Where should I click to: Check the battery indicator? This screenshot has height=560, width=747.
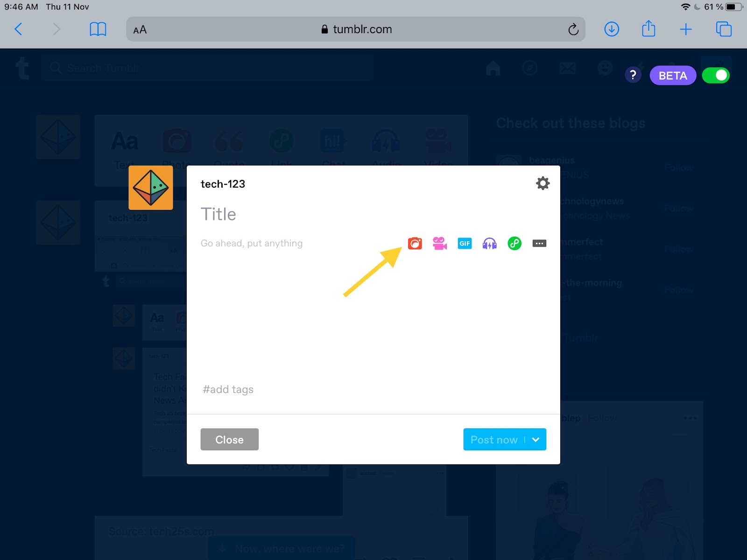coord(734,7)
